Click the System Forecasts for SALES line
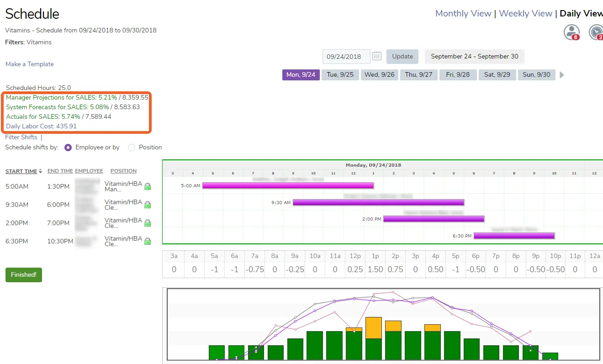The image size is (603, 364). click(x=73, y=107)
